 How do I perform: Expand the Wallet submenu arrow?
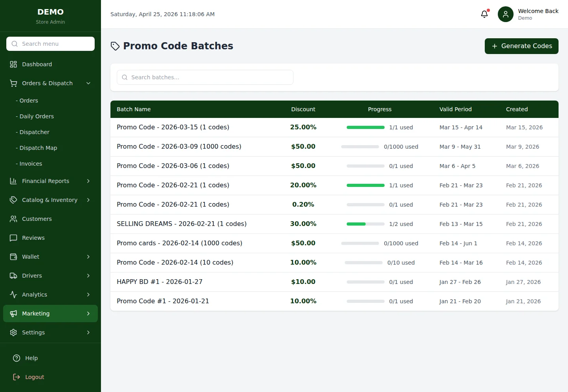pyautogui.click(x=88, y=257)
